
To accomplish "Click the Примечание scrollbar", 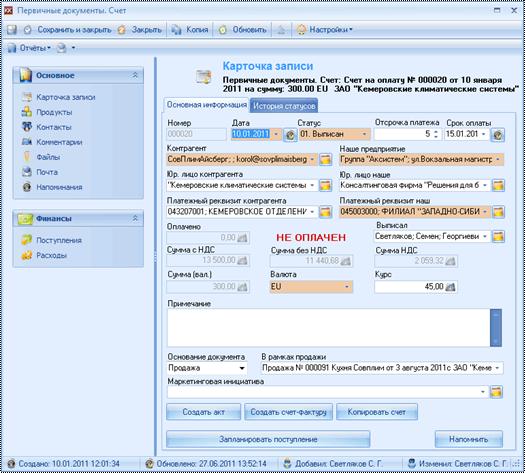I will coord(496,328).
